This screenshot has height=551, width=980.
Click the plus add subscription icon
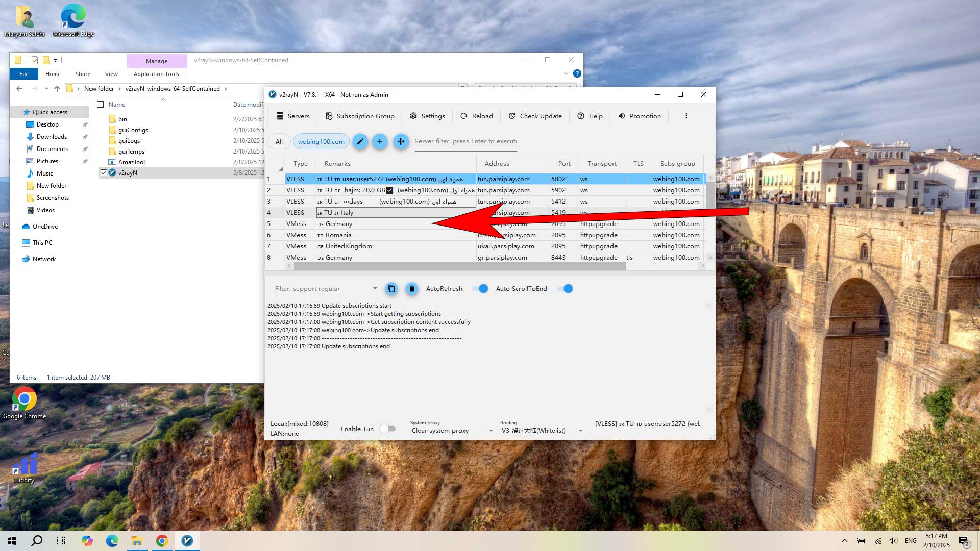tap(380, 141)
